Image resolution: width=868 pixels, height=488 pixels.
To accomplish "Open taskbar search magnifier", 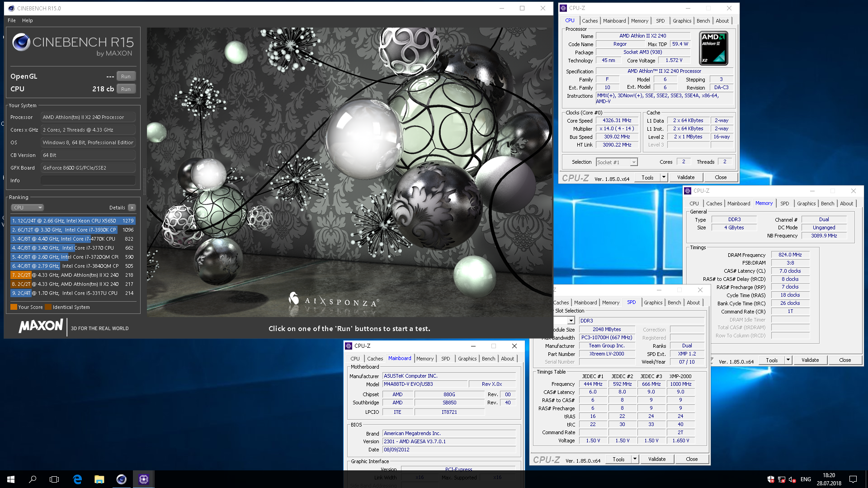I will point(33,479).
